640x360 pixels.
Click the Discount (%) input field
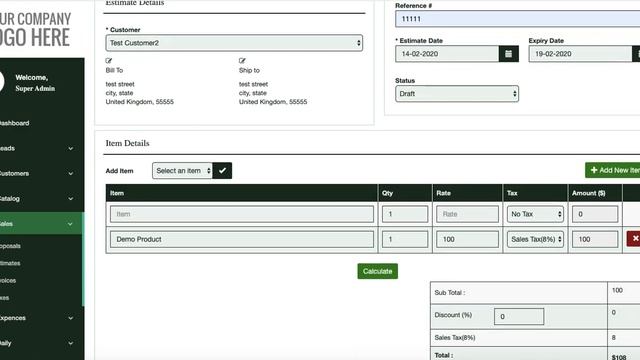[519, 316]
